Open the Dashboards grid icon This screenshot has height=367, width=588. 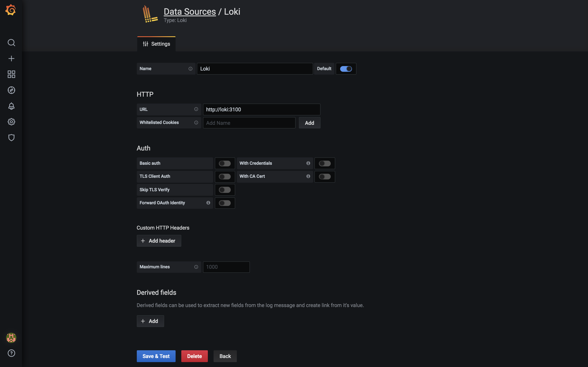click(x=11, y=74)
